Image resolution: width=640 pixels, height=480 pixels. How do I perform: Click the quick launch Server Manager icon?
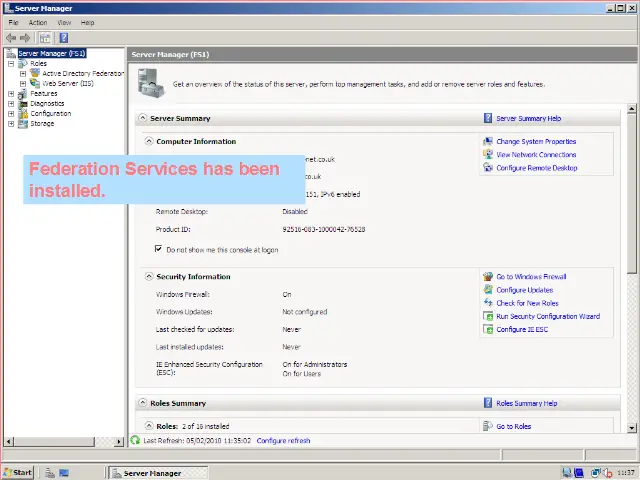(50, 473)
